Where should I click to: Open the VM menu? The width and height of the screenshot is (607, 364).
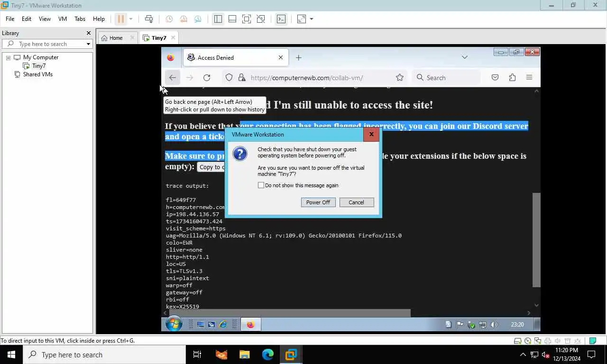pos(63,19)
